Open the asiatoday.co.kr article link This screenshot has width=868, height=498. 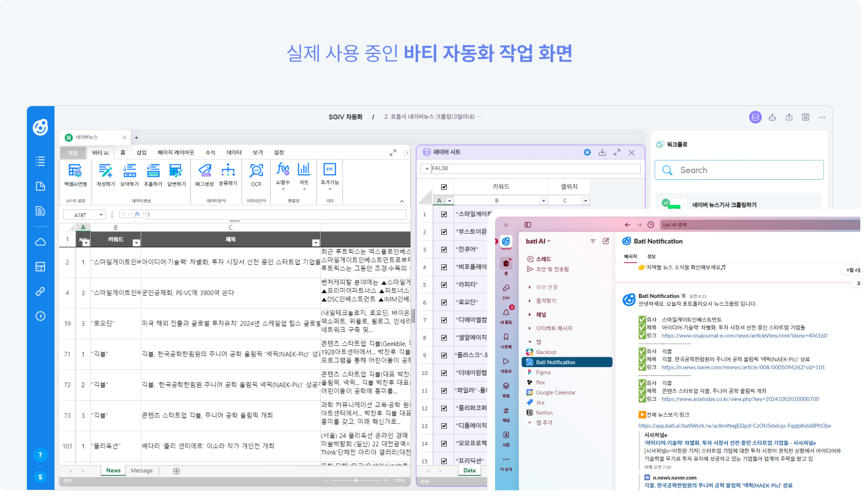[740, 400]
